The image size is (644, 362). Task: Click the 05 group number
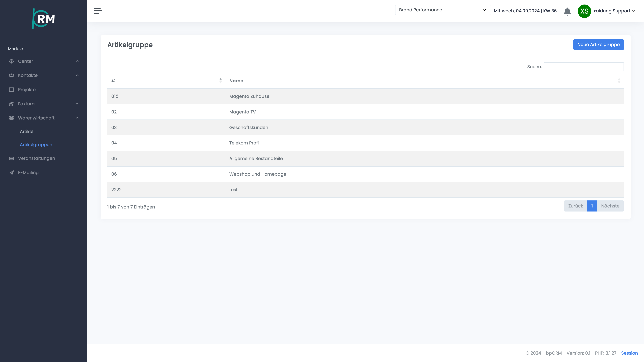pos(114,159)
